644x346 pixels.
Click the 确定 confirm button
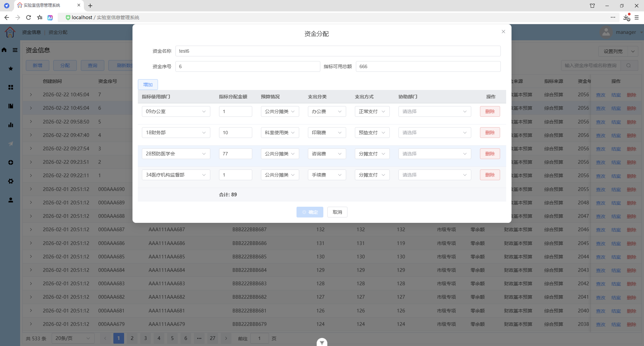pos(310,212)
